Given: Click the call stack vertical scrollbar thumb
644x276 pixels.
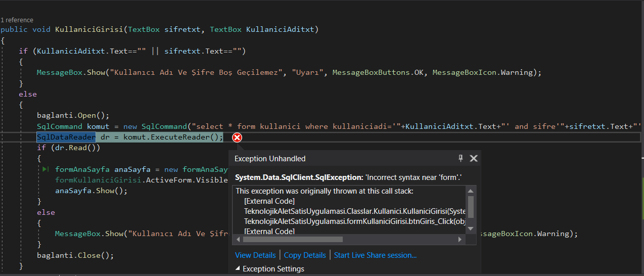Looking at the screenshot, I should pyautogui.click(x=471, y=206).
